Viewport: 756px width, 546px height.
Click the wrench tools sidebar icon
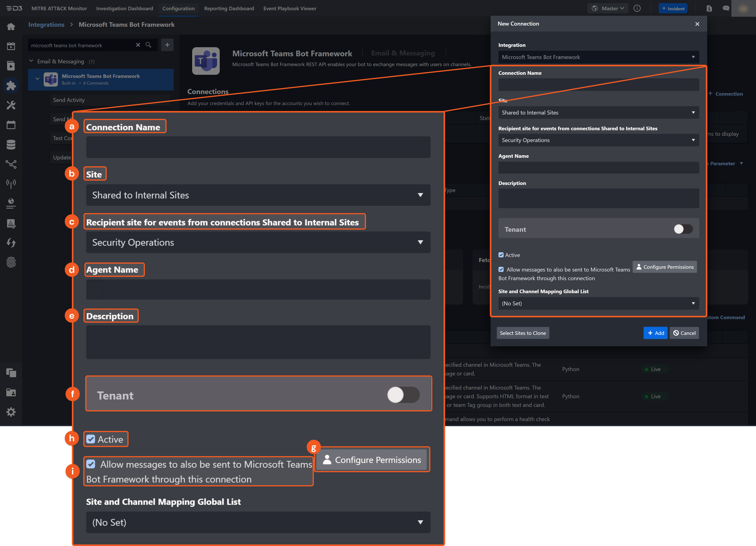[11, 105]
